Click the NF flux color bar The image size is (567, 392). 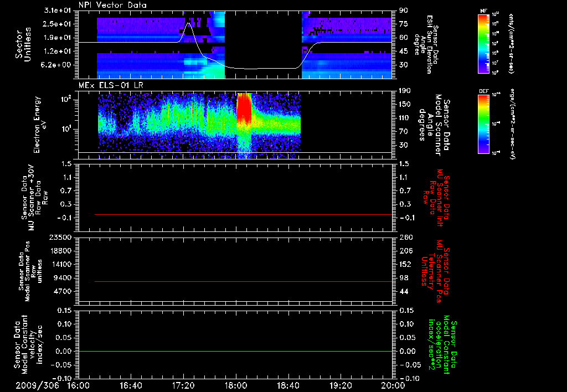483,43
